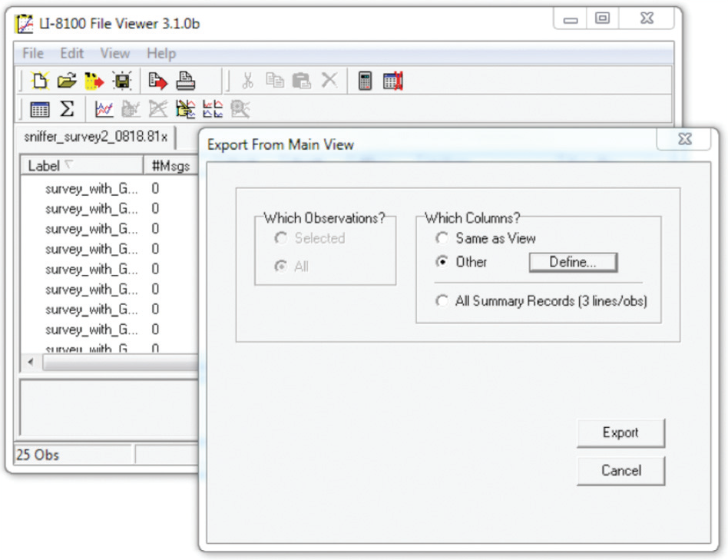Screen dimensions: 728x560
Task: Save the file using the floppy disk icon
Action: tap(121, 81)
